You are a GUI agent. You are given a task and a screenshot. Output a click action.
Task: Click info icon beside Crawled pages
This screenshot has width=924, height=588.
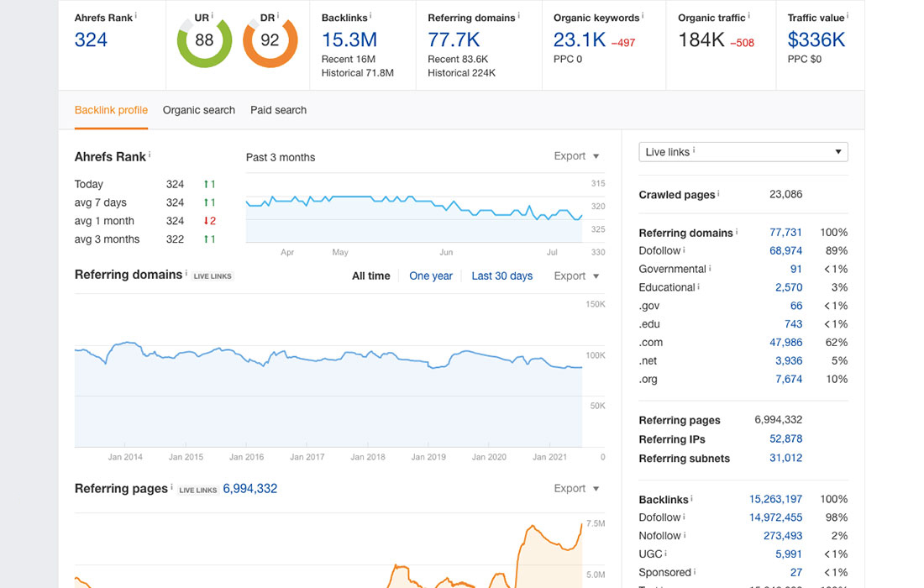point(719,194)
